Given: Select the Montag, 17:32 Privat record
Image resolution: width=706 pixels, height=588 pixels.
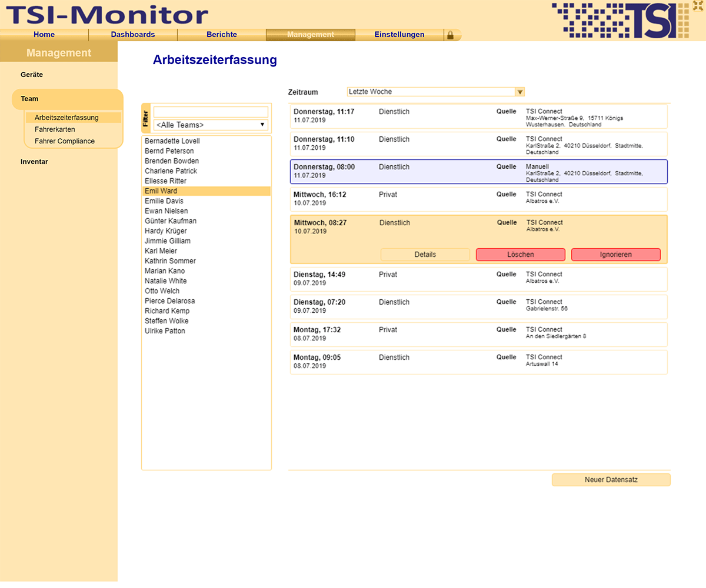Looking at the screenshot, I should tap(479, 335).
